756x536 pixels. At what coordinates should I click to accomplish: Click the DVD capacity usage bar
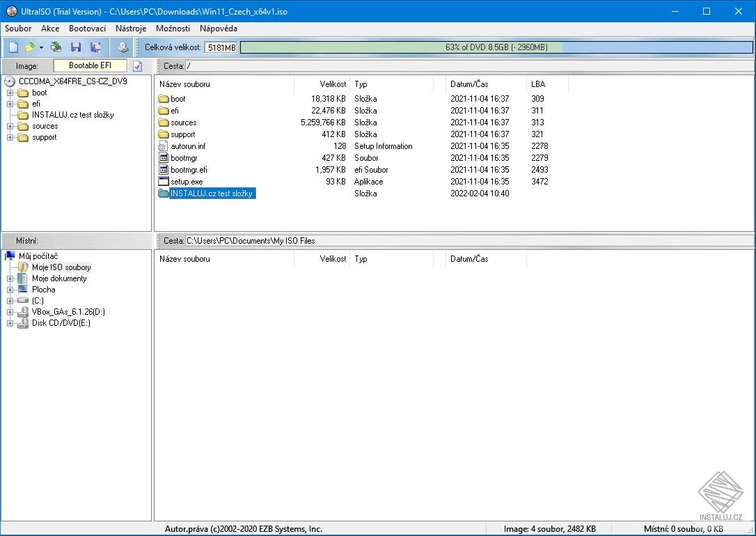click(x=496, y=47)
